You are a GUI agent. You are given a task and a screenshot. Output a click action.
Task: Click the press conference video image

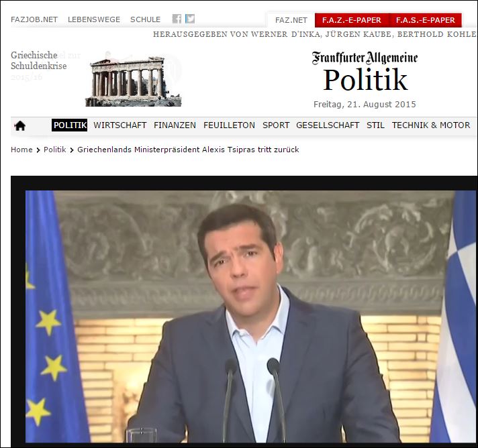pyautogui.click(x=241, y=315)
